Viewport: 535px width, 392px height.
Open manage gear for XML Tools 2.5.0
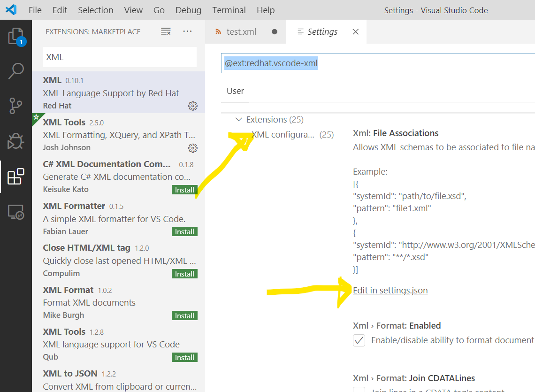tap(193, 148)
